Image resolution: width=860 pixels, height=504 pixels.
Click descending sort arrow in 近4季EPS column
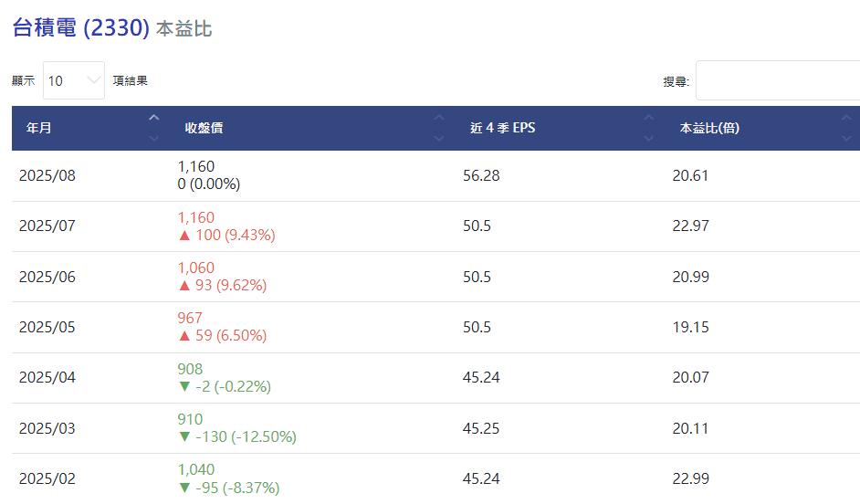[649, 138]
